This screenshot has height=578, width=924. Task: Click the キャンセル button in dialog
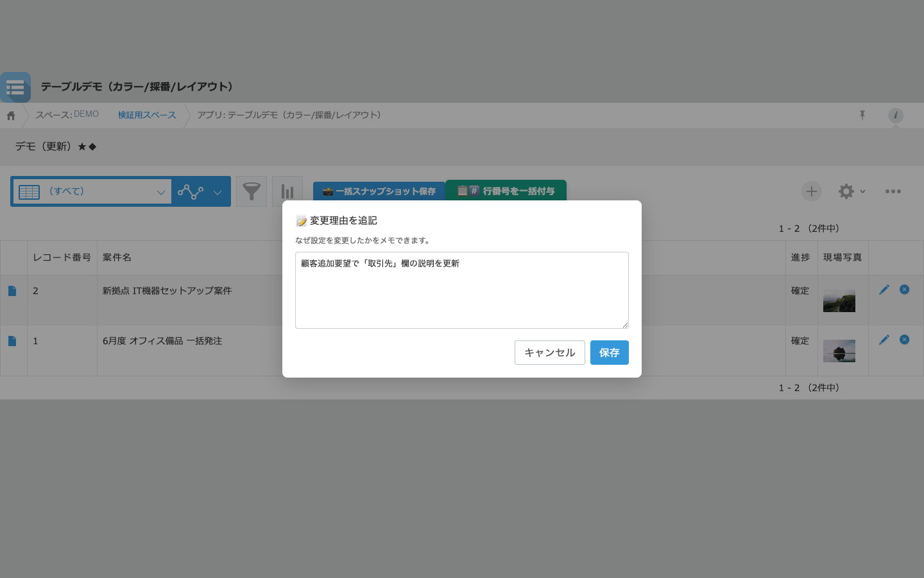pyautogui.click(x=550, y=353)
